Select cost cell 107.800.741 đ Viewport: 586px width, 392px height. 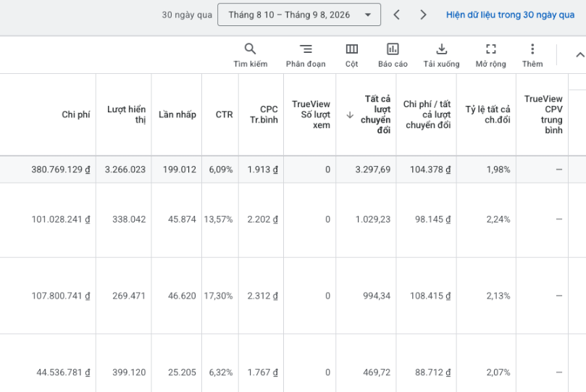point(61,296)
